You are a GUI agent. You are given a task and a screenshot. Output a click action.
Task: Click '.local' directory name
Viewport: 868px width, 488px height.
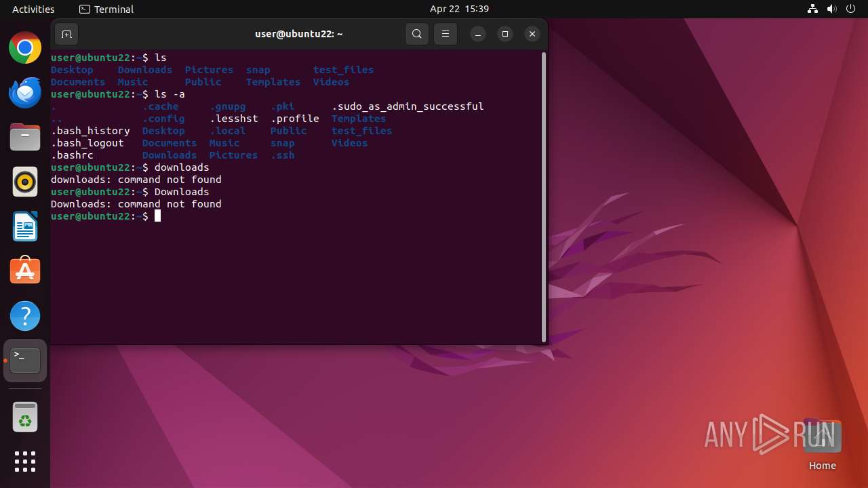[228, 131]
